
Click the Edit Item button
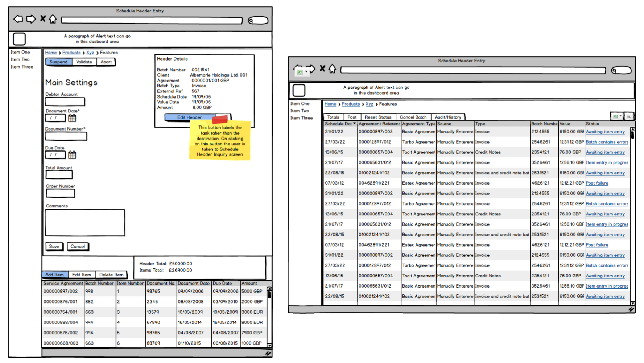point(82,275)
